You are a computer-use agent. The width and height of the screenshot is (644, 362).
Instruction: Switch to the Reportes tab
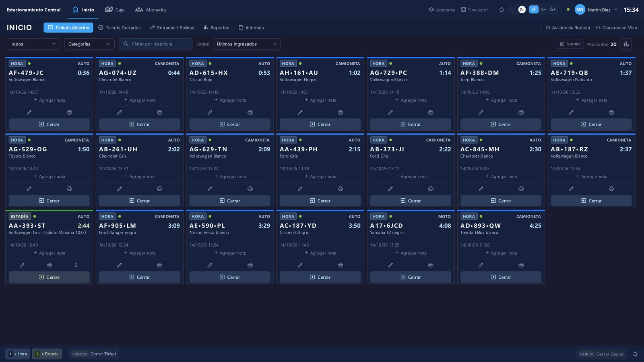(x=216, y=28)
